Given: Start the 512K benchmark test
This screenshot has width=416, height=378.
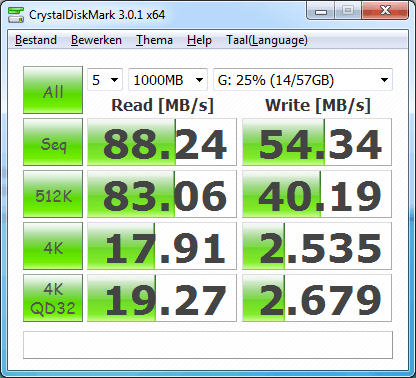Looking at the screenshot, I should (53, 194).
